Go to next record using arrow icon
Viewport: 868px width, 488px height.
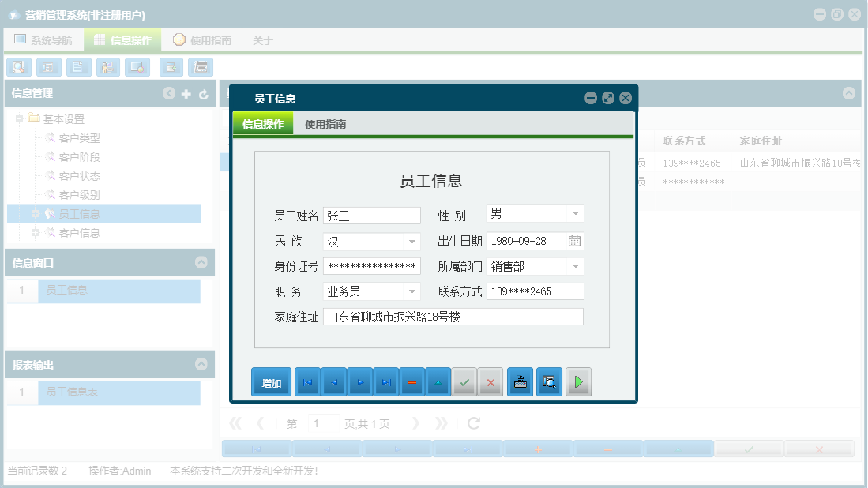click(362, 381)
